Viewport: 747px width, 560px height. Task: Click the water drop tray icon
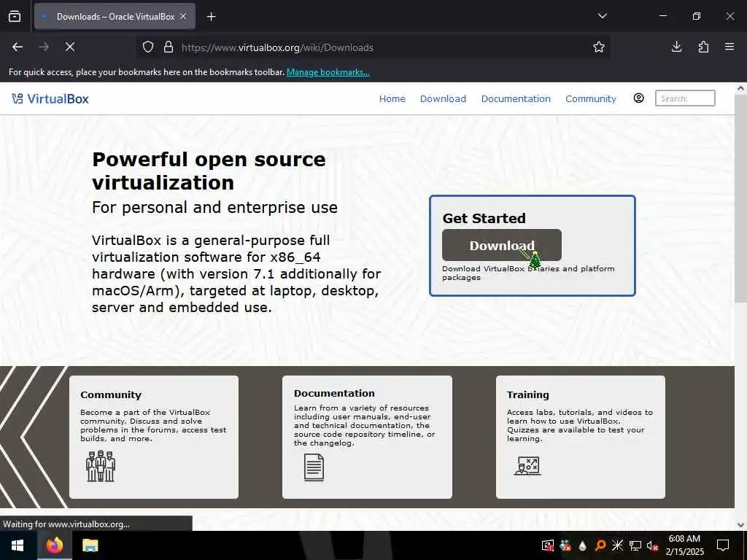pos(583,545)
